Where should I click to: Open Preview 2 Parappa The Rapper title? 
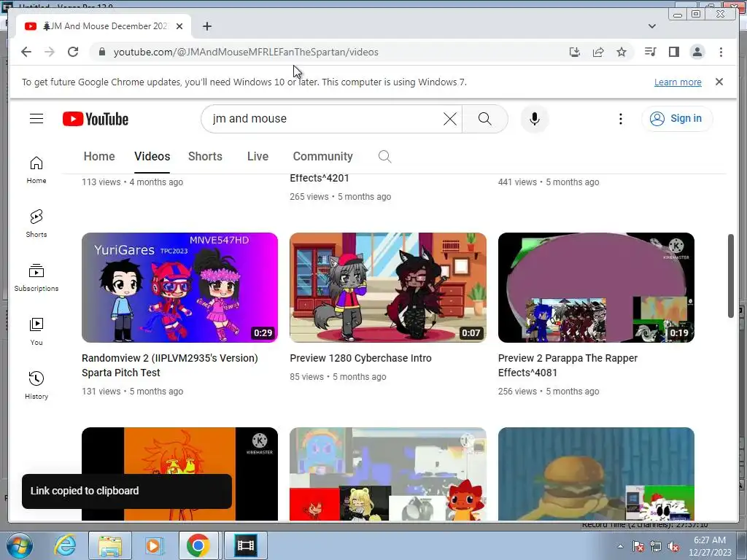point(568,365)
